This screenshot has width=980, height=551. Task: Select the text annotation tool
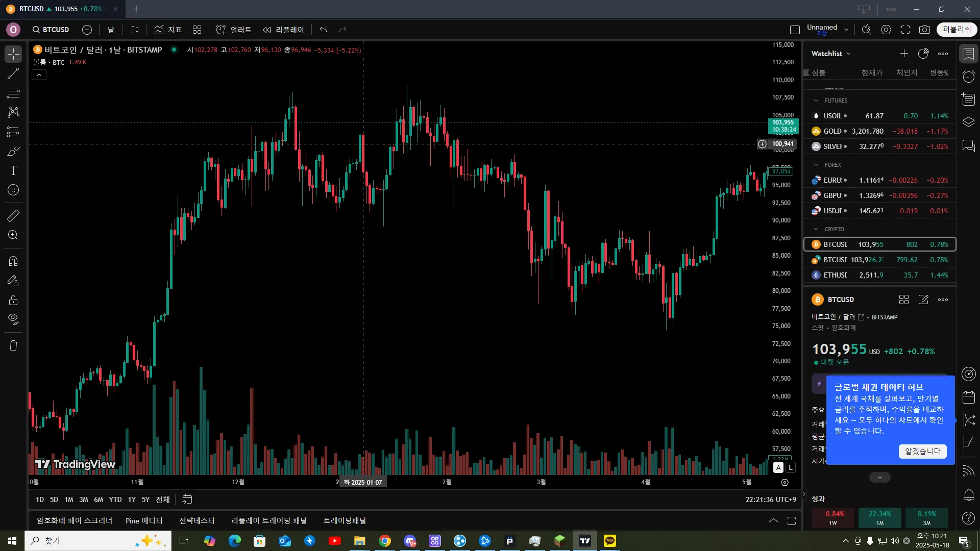(x=13, y=170)
